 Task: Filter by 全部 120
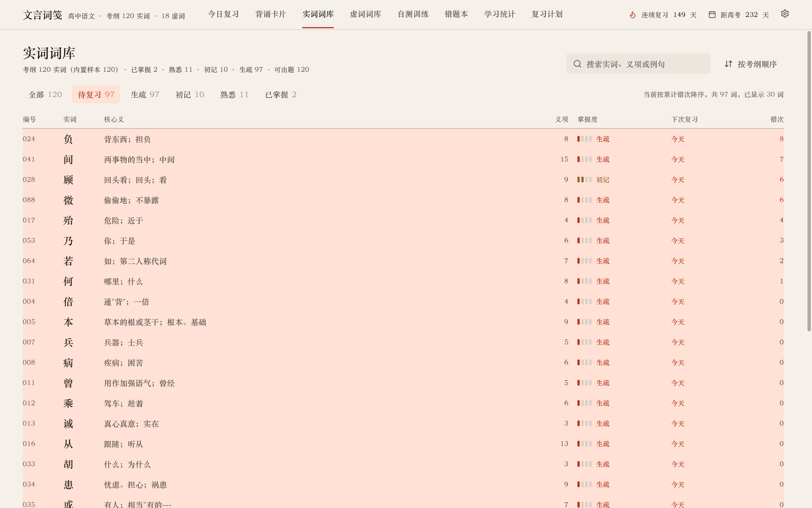(x=45, y=95)
